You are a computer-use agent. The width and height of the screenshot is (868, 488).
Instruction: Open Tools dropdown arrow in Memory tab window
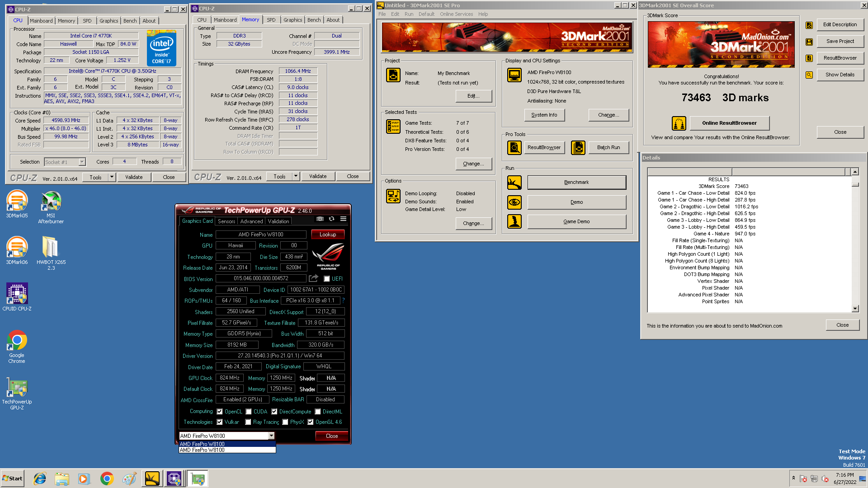point(296,176)
